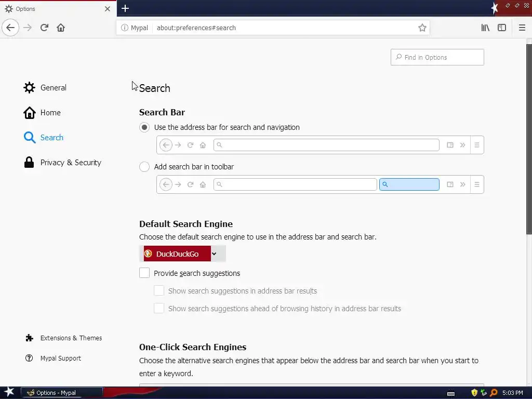
Task: Open Privacy & Security category
Action: coord(62,163)
